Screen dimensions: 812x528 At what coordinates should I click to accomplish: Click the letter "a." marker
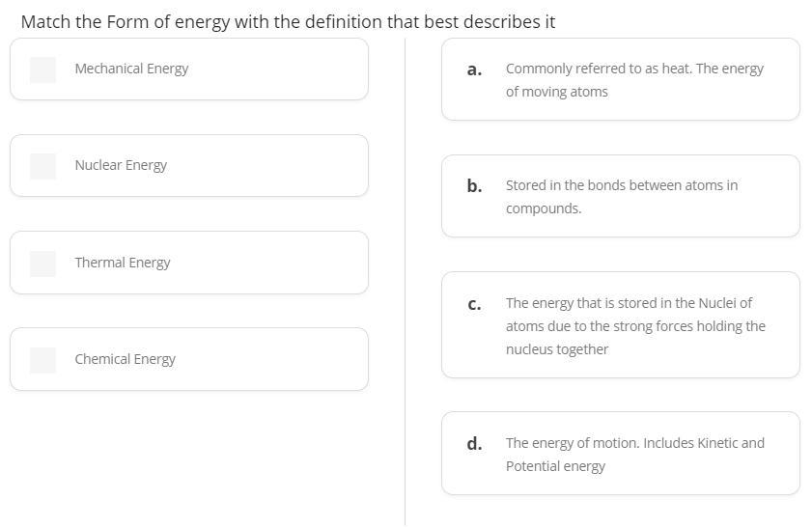474,69
